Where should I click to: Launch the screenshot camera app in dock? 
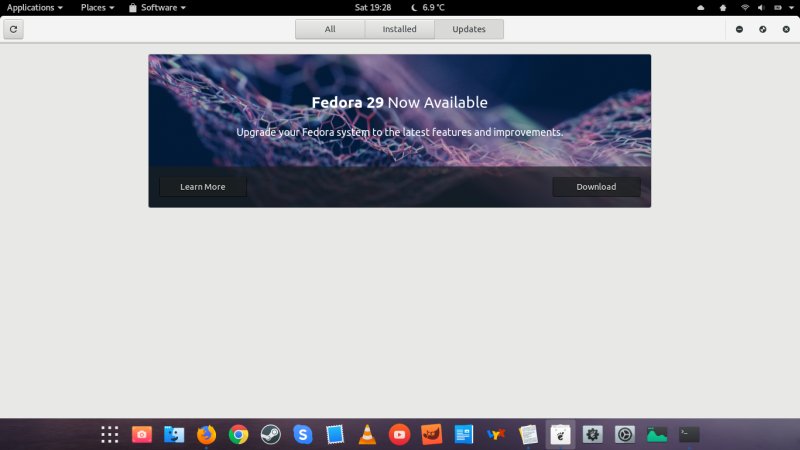pyautogui.click(x=142, y=435)
